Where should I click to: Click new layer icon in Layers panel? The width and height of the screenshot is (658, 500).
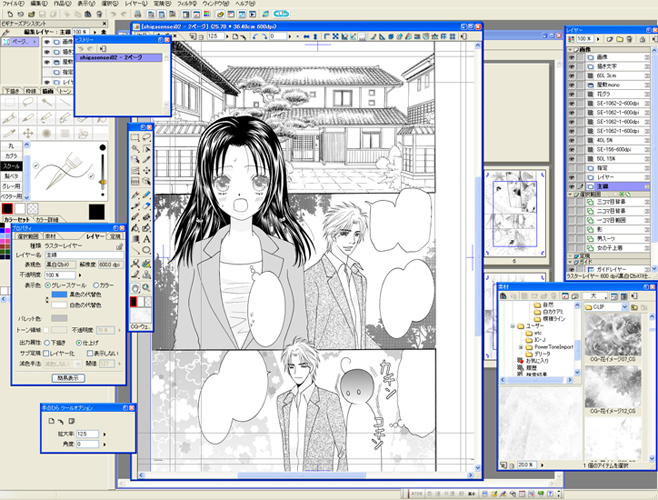[609, 39]
